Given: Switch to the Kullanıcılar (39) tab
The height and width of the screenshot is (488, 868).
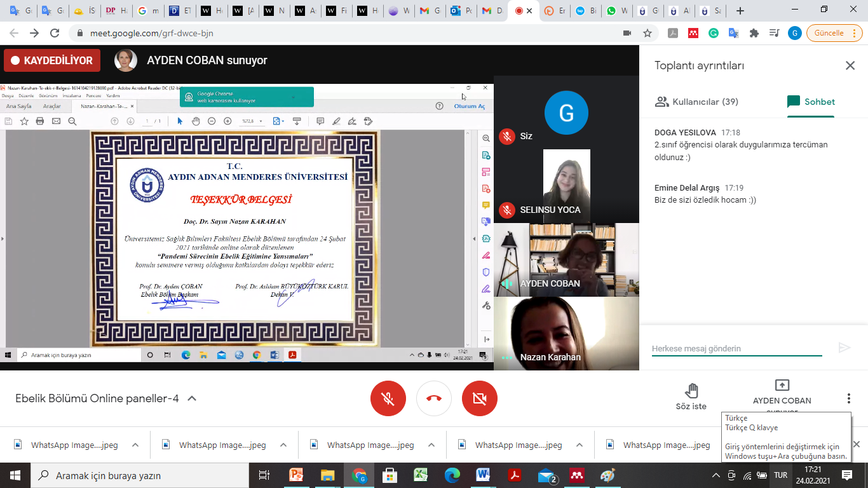Looking at the screenshot, I should coord(697,102).
